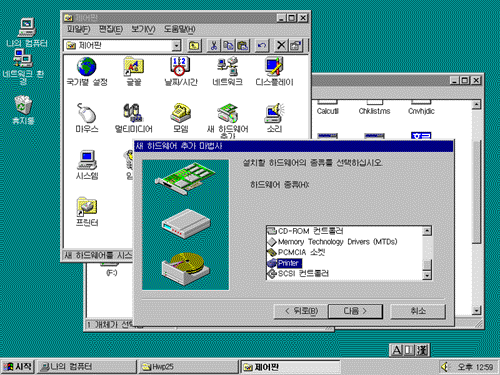Click the Calcutil file in the back window
Image resolution: width=500 pixels, height=375 pixels.
(328, 107)
